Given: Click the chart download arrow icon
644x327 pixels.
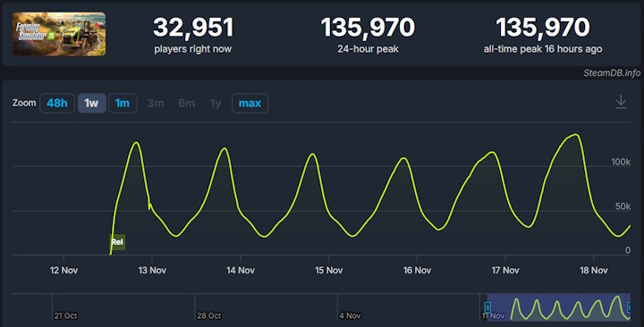Looking at the screenshot, I should click(x=621, y=102).
